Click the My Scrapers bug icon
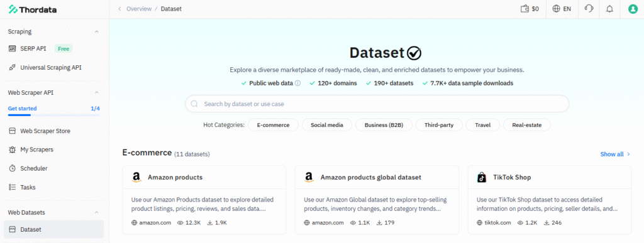 (13, 150)
